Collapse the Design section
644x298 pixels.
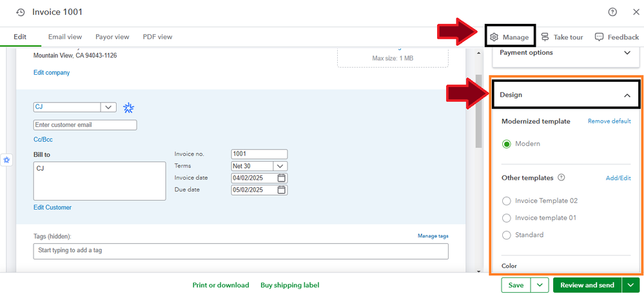[627, 95]
